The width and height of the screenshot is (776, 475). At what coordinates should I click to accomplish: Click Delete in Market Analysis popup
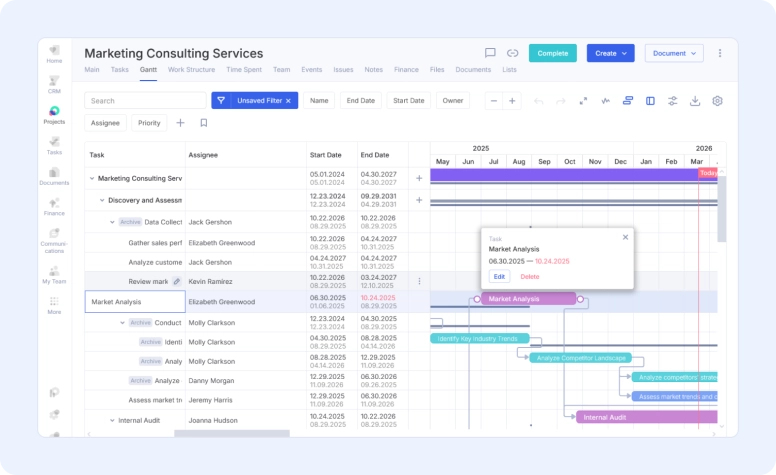point(530,277)
